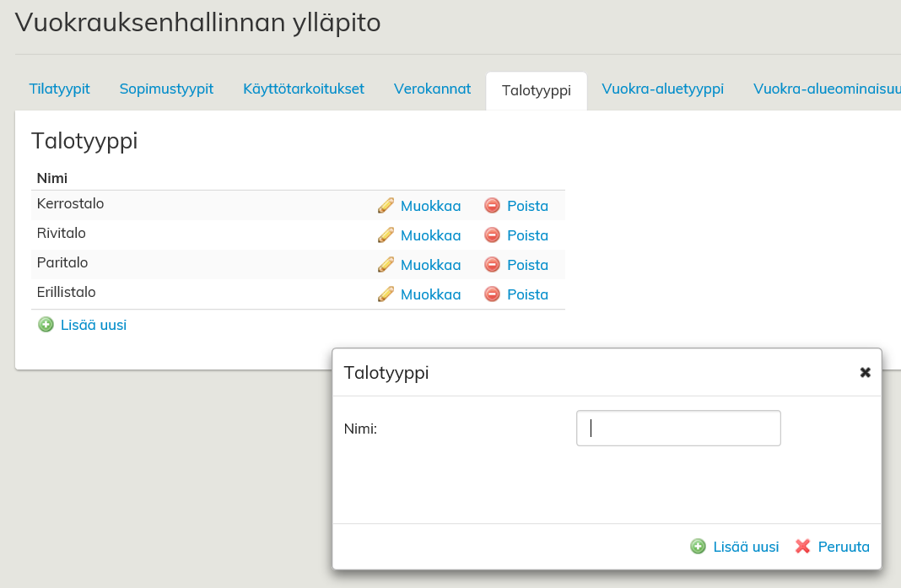Click red minus icon in Kerrostalo row
Viewport: 901px width, 588px height.
492,205
